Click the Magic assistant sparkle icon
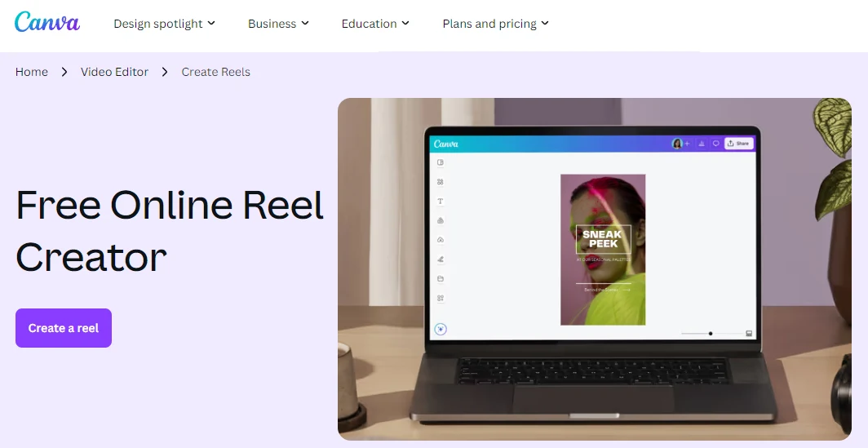 tap(441, 329)
